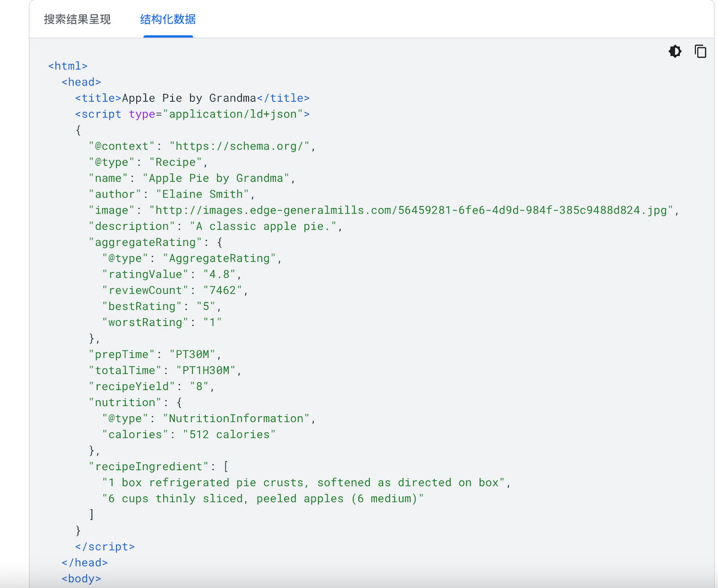Click the "totalTime": "PT1H30M" line
Image resolution: width=718 pixels, height=588 pixels.
click(x=165, y=370)
